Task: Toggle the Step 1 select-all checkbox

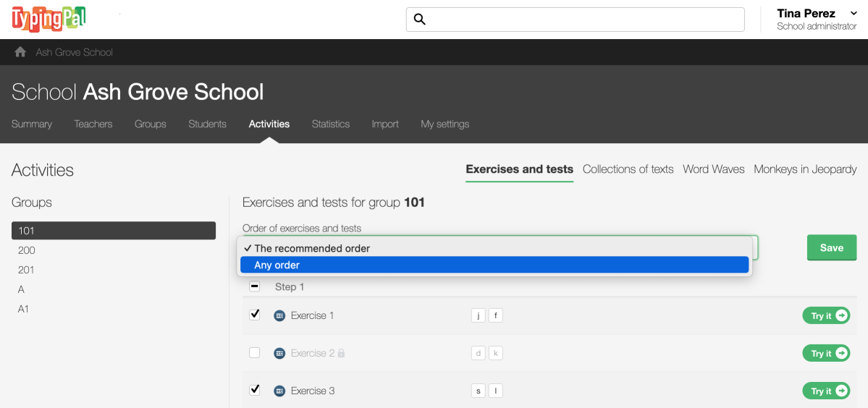Action: pyautogui.click(x=255, y=286)
